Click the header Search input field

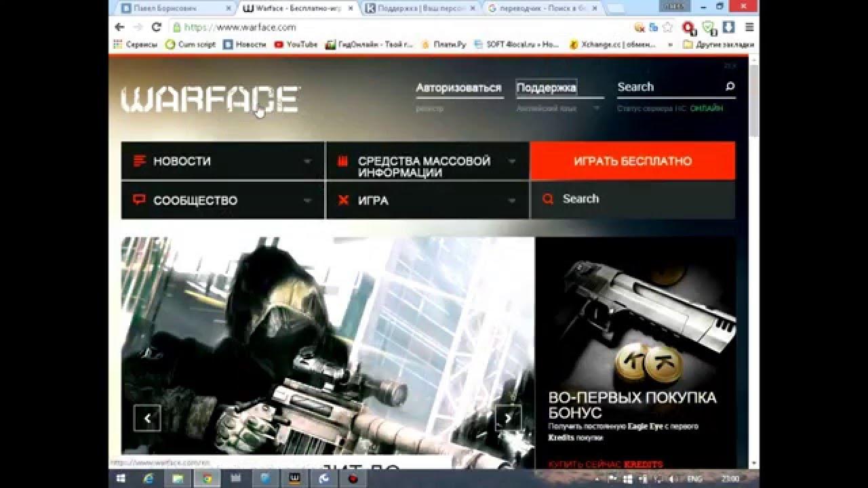[x=669, y=87]
